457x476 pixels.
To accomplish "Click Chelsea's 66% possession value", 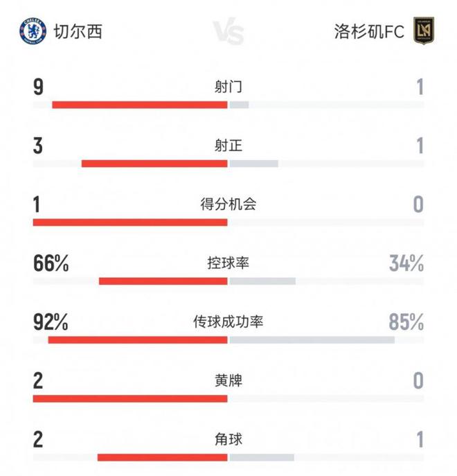I will (x=51, y=263).
